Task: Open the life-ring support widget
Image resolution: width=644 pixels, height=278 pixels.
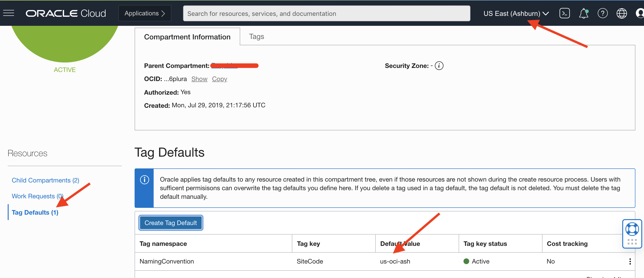Action: 632,229
